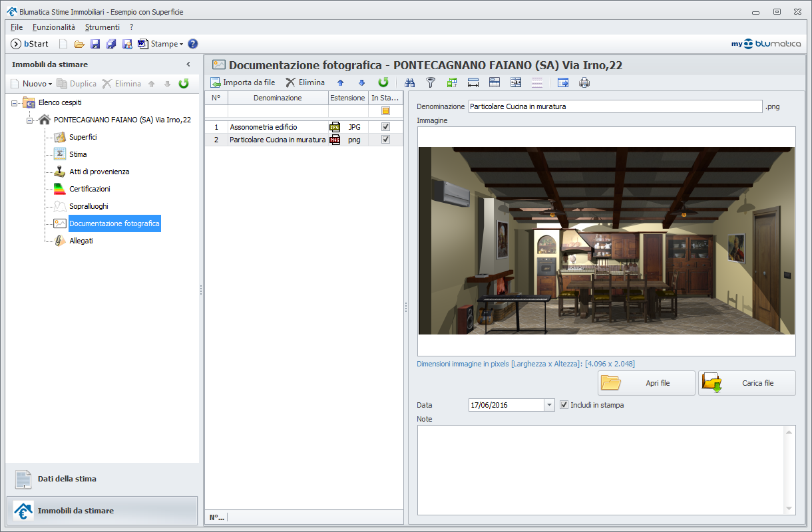812x532 pixels.
Task: Open the File menu
Action: pyautogui.click(x=17, y=27)
